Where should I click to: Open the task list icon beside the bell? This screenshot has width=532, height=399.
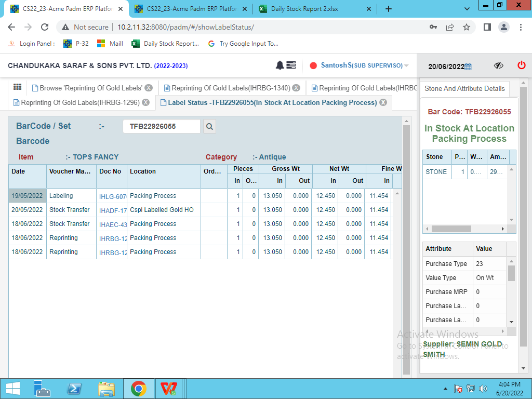pos(291,65)
